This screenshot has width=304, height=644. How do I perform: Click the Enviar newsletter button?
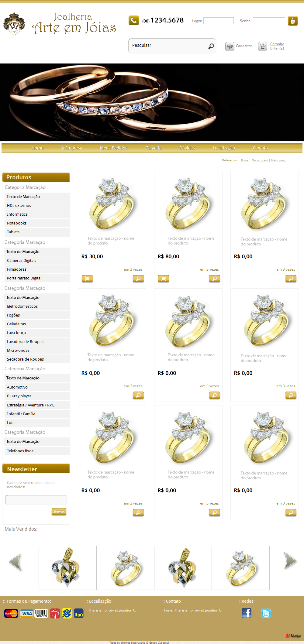click(x=59, y=512)
